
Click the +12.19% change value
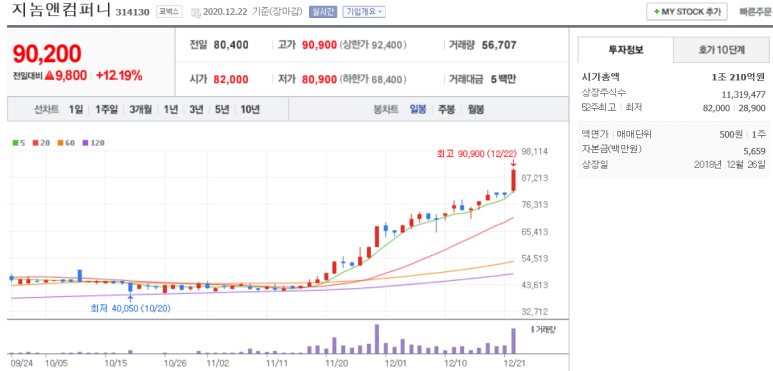tap(119, 76)
